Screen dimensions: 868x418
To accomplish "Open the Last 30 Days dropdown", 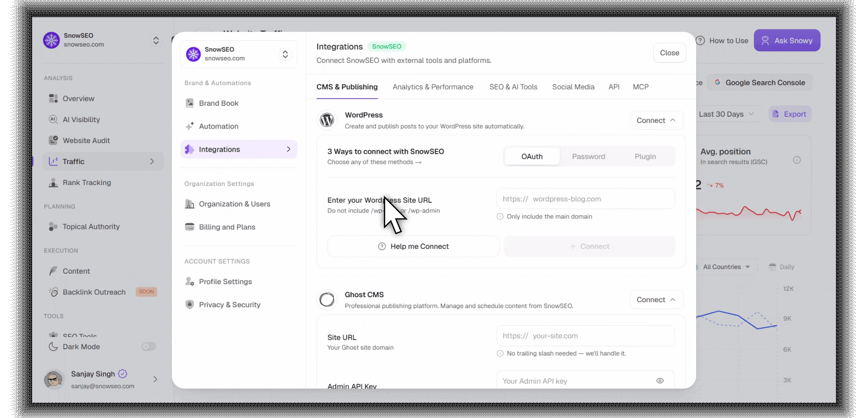I will (726, 114).
